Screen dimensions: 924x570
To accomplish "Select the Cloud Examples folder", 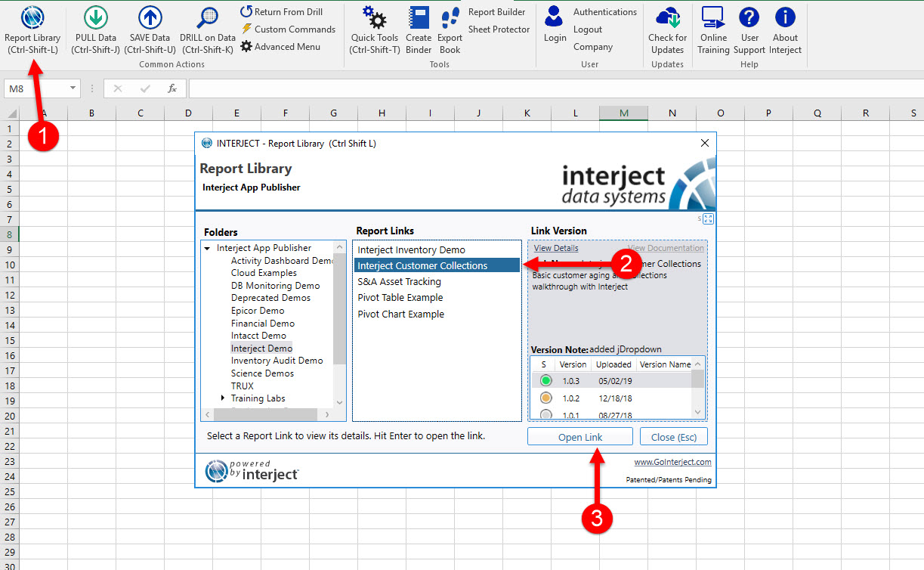I will click(264, 273).
